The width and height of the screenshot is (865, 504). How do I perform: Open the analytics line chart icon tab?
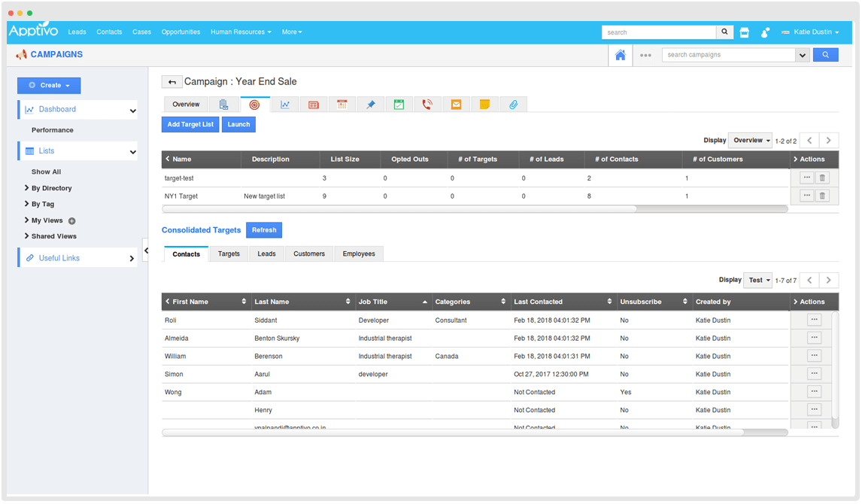point(285,105)
